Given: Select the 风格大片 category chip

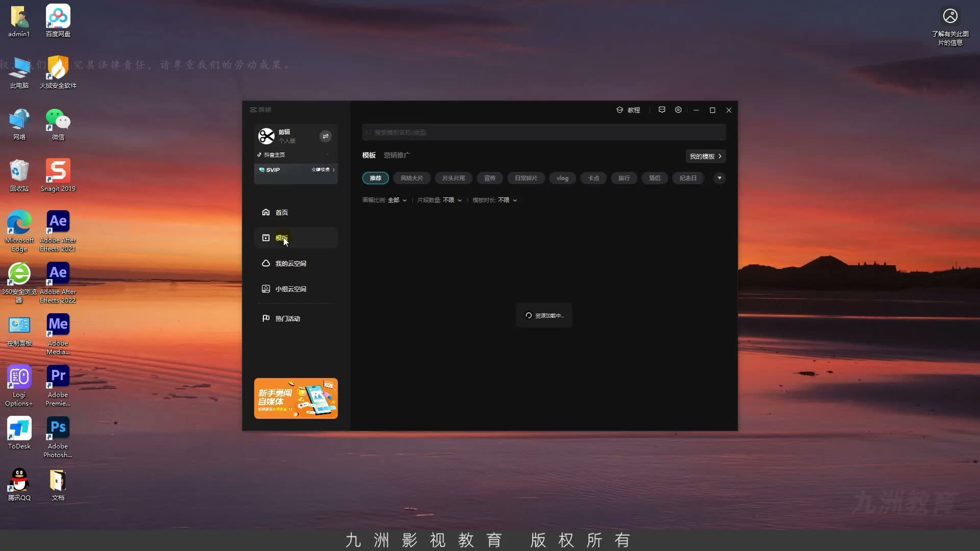Looking at the screenshot, I should click(x=411, y=178).
